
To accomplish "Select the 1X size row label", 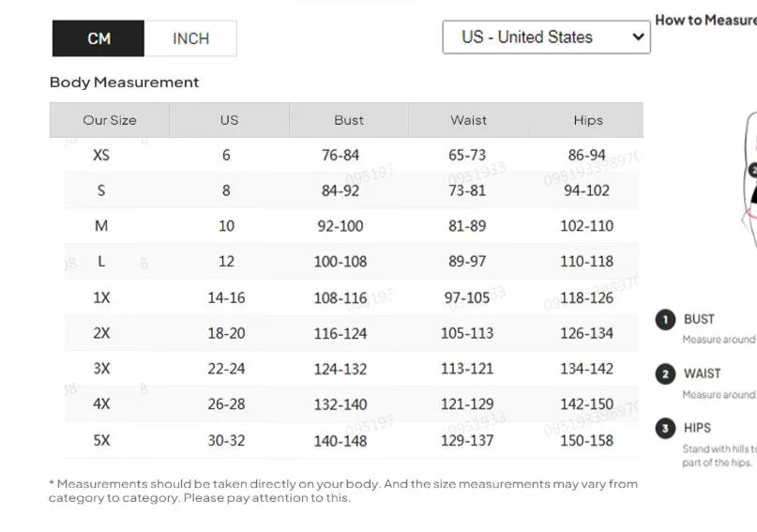I will (101, 297).
